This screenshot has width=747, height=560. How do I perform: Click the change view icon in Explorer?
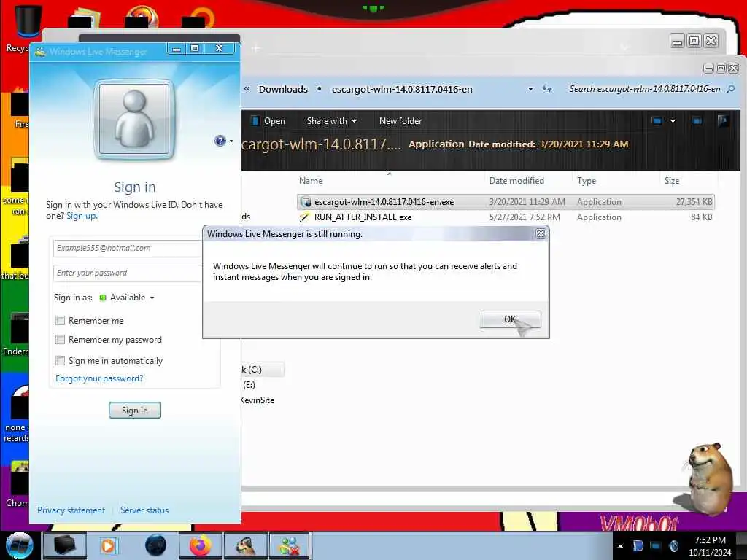tap(657, 121)
